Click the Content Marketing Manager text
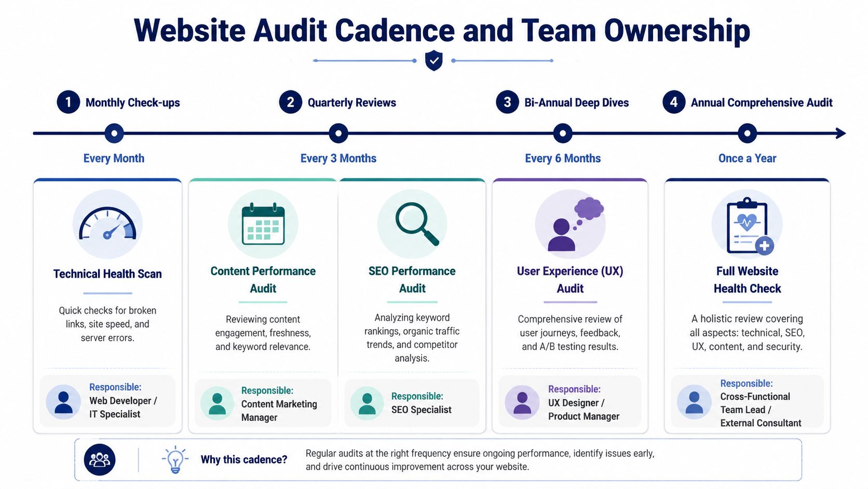 click(x=279, y=411)
